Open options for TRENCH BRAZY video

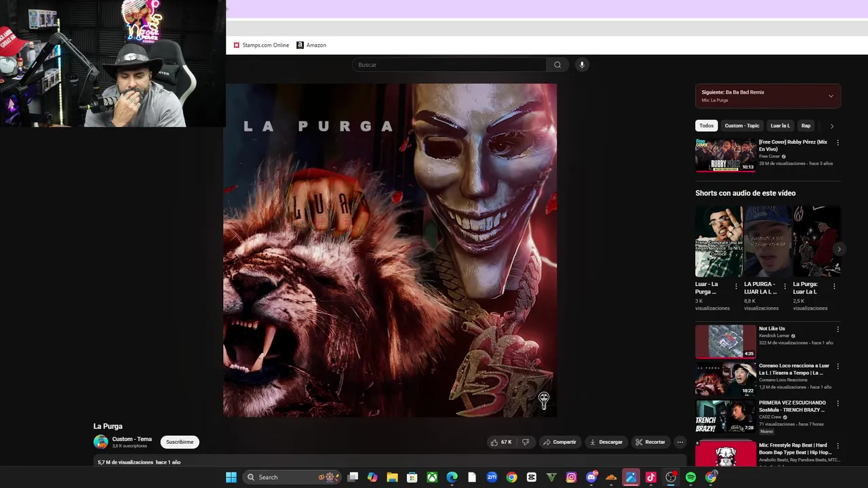pyautogui.click(x=837, y=403)
